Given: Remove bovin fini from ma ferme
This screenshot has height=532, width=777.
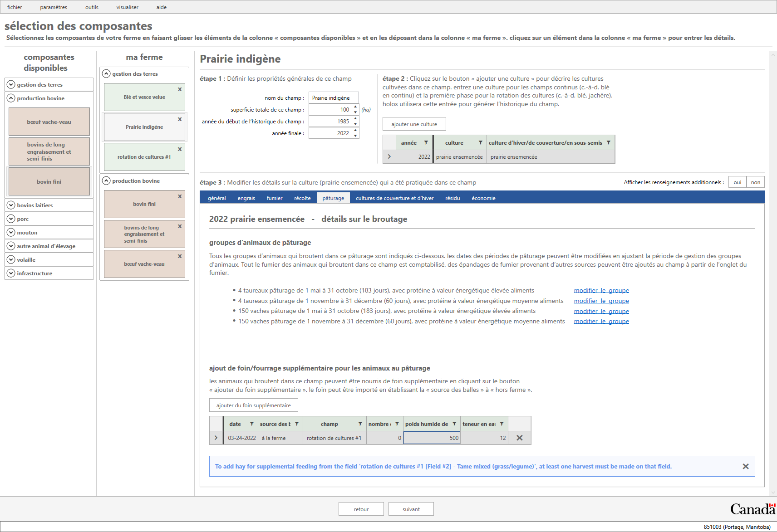Looking at the screenshot, I should click(x=180, y=196).
